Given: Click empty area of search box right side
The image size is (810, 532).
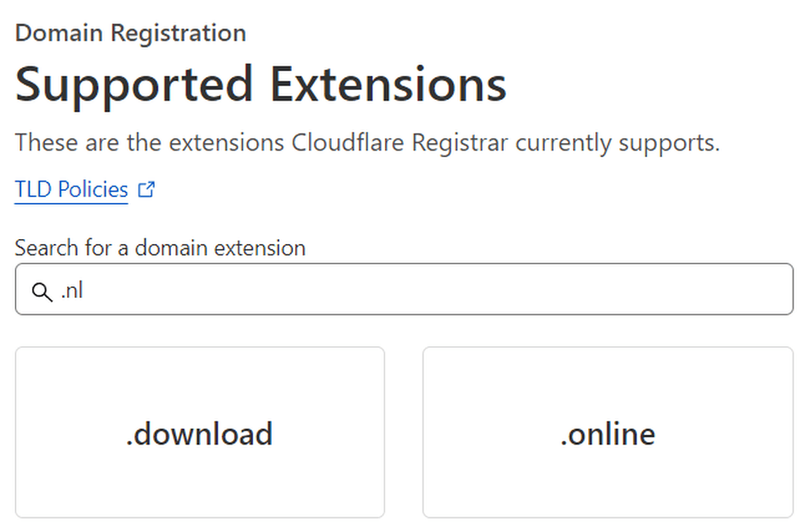Looking at the screenshot, I should (x=655, y=289).
